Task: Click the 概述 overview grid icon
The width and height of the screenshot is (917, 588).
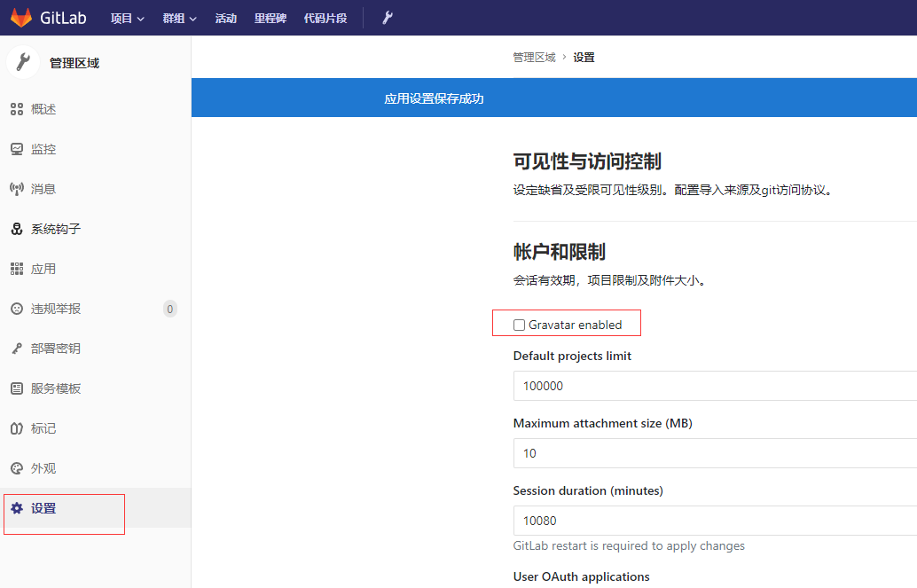Action: [17, 109]
